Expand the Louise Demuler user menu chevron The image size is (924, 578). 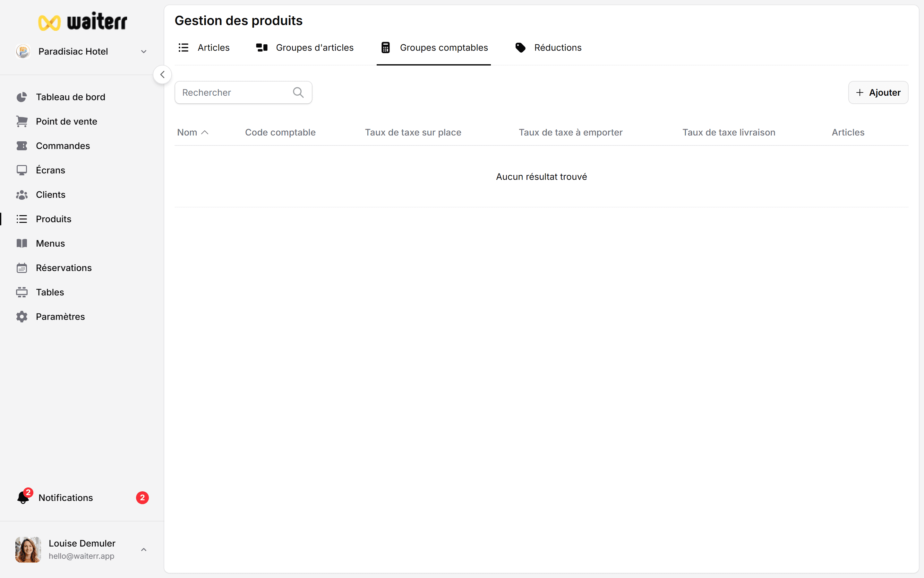tap(143, 550)
